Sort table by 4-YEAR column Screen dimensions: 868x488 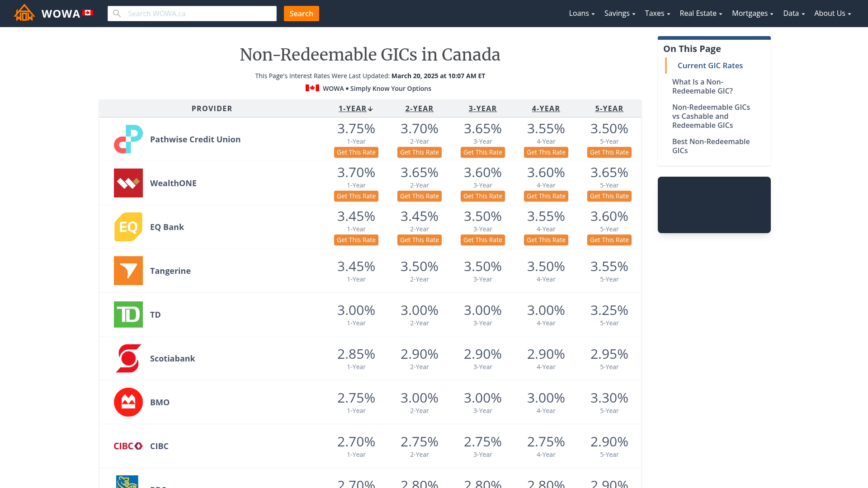click(546, 108)
